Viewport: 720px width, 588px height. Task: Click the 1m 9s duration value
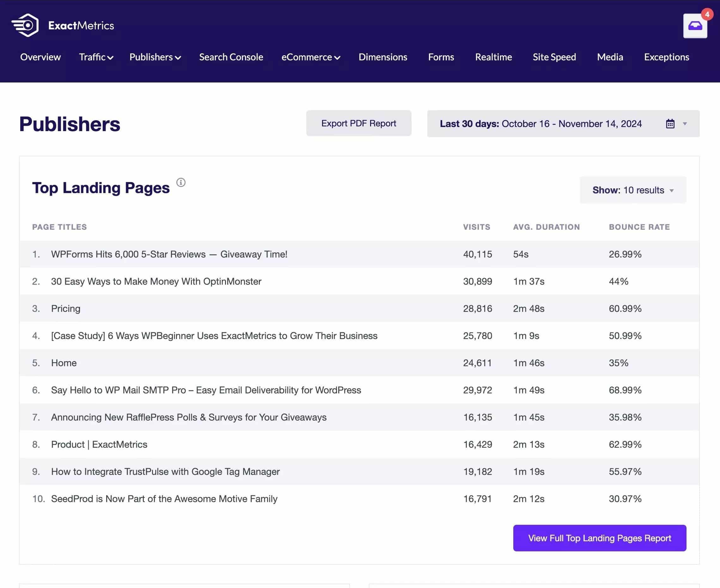(x=526, y=336)
